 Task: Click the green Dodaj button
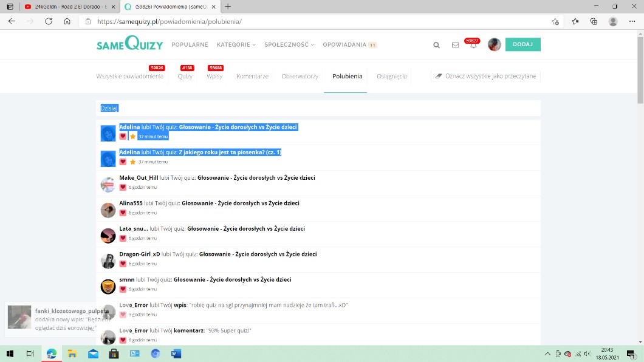pyautogui.click(x=522, y=44)
